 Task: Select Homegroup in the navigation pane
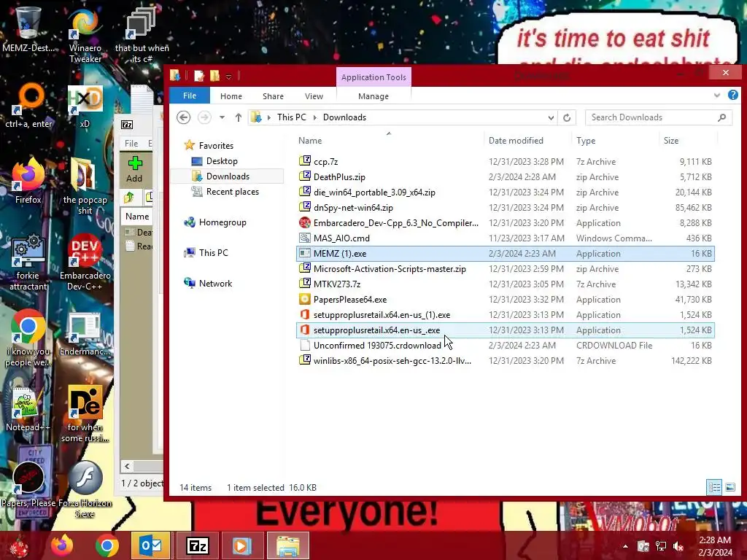[x=222, y=222]
